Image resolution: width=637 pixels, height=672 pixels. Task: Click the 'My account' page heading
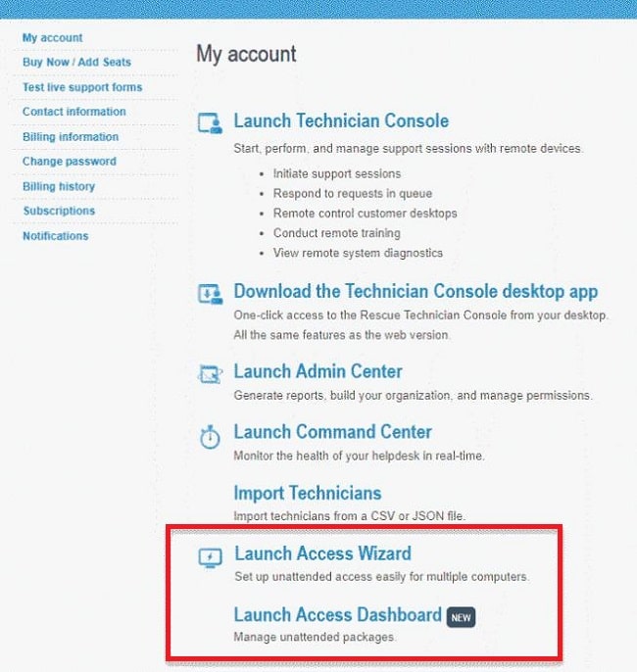pos(246,55)
